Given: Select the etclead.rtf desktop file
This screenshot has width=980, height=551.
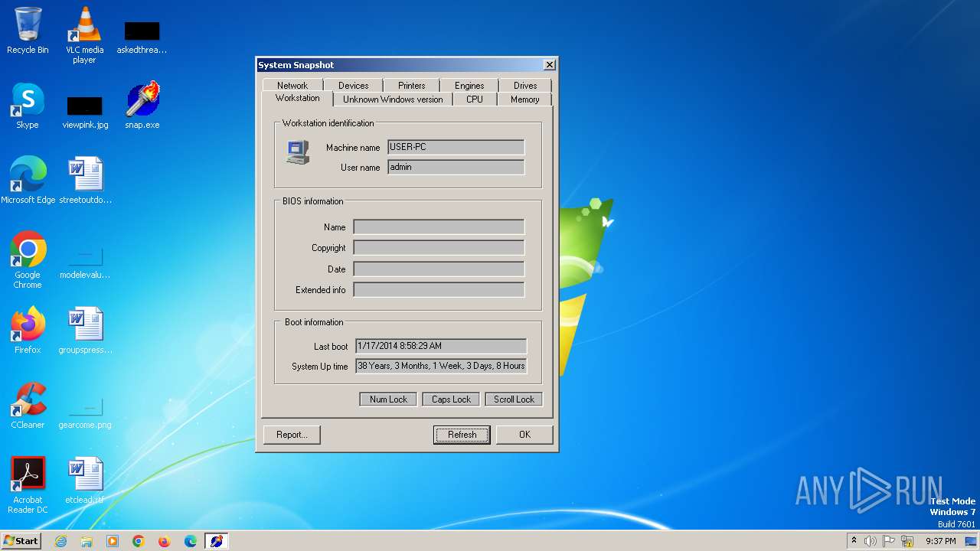Looking at the screenshot, I should click(85, 481).
